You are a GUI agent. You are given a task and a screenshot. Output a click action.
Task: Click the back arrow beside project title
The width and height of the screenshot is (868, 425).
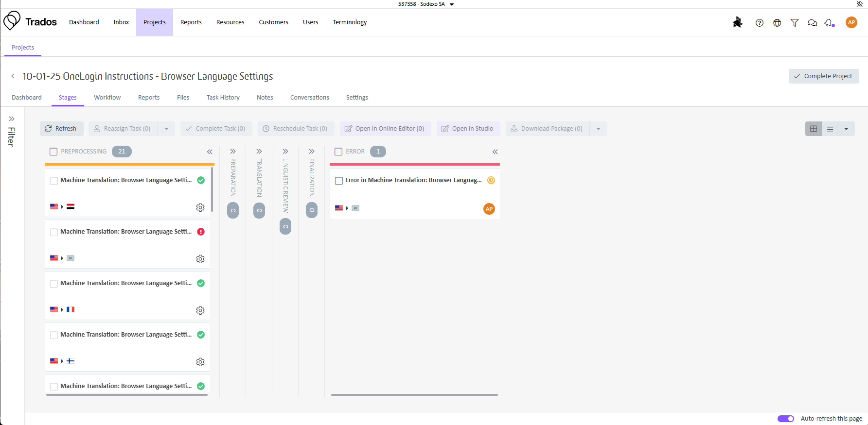coord(13,76)
